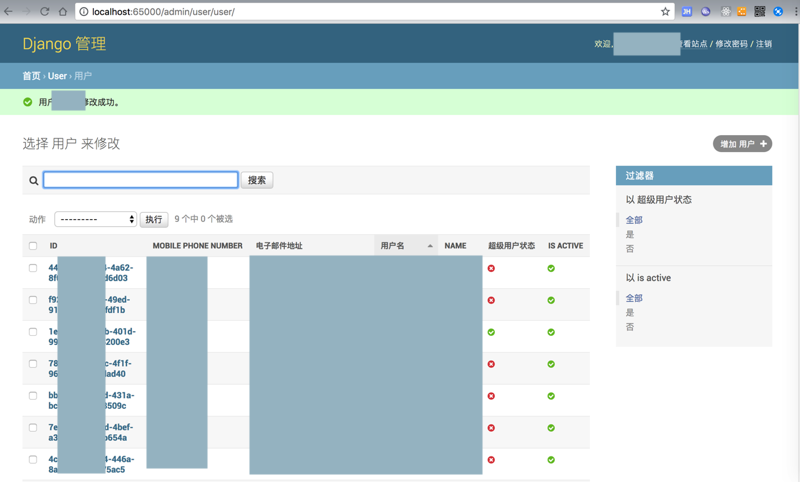Image resolution: width=800 pixels, height=482 pixels.
Task: Click the 执行 run-action button
Action: [154, 219]
